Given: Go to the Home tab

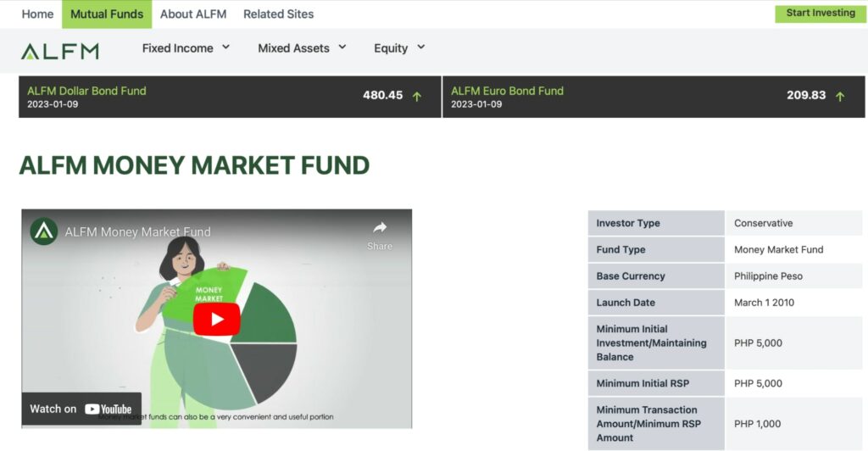Looking at the screenshot, I should pyautogui.click(x=37, y=14).
